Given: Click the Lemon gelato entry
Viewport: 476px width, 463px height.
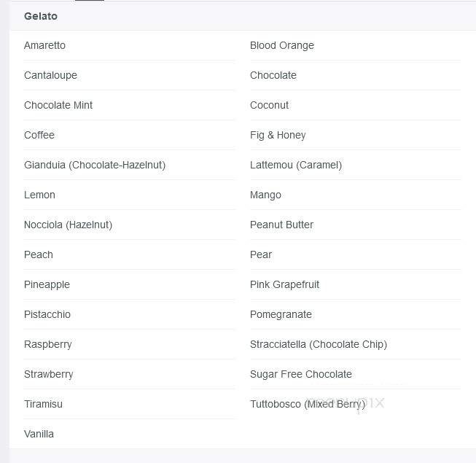Looking at the screenshot, I should tap(39, 195).
